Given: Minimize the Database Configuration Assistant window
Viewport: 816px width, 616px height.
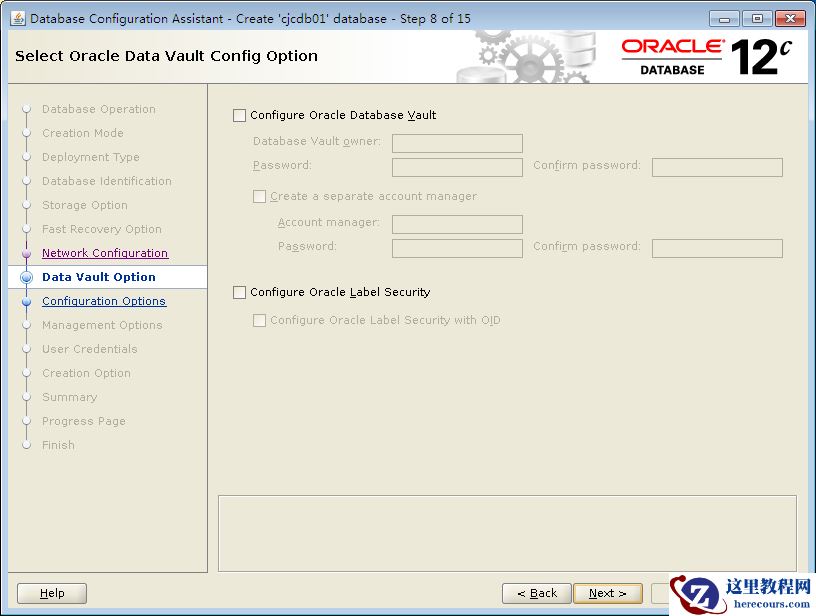Looking at the screenshot, I should pos(724,19).
